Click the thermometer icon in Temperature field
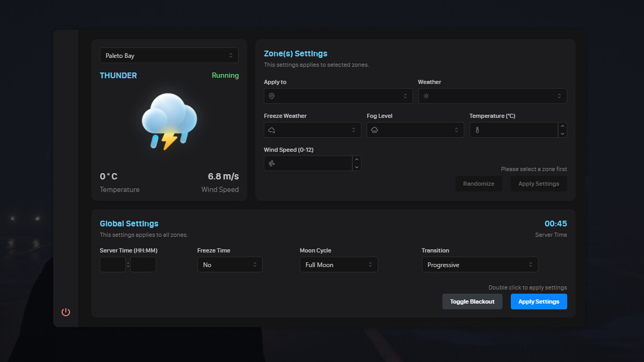This screenshot has width=644, height=362. pyautogui.click(x=477, y=130)
